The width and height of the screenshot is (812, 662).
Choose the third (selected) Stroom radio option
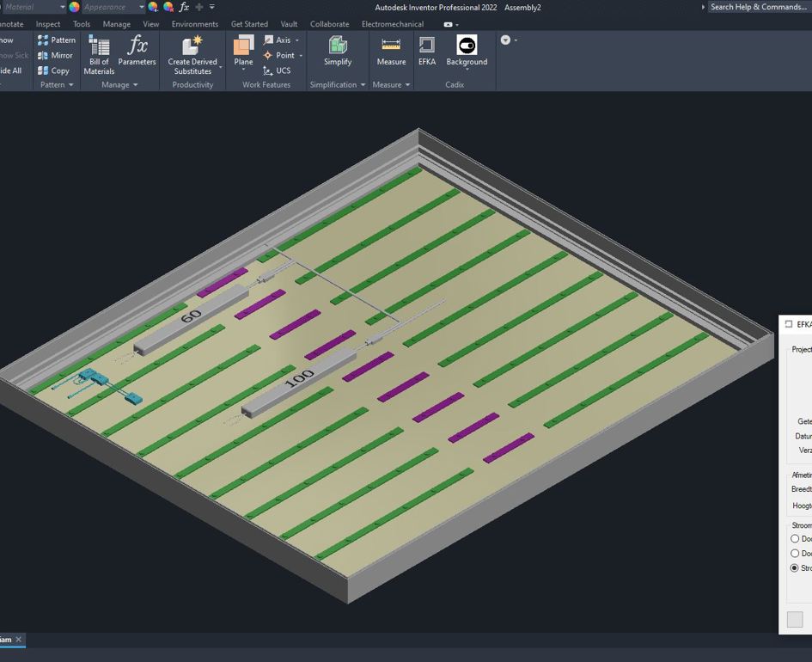tap(795, 568)
